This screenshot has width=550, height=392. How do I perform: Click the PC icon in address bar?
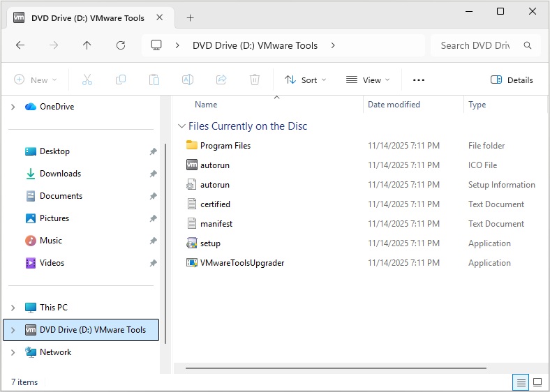pos(156,45)
